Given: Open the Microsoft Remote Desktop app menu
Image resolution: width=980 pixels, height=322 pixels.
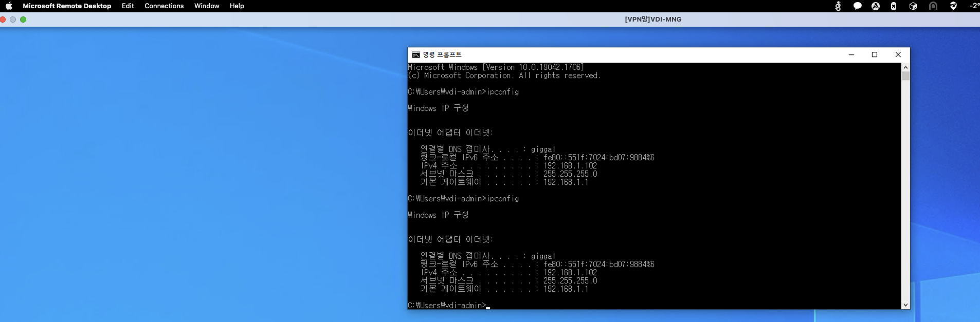Looking at the screenshot, I should pyautogui.click(x=67, y=6).
